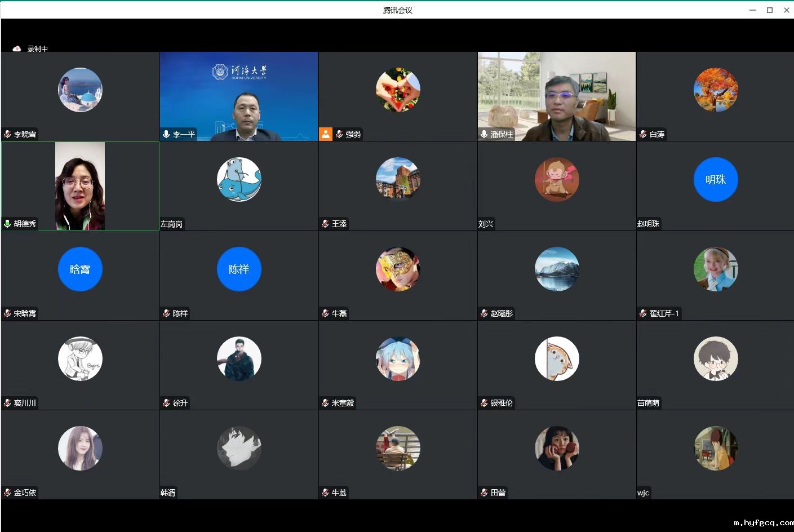Open 李一平's Hohai University video feed
The height and width of the screenshot is (532, 794).
[x=239, y=96]
